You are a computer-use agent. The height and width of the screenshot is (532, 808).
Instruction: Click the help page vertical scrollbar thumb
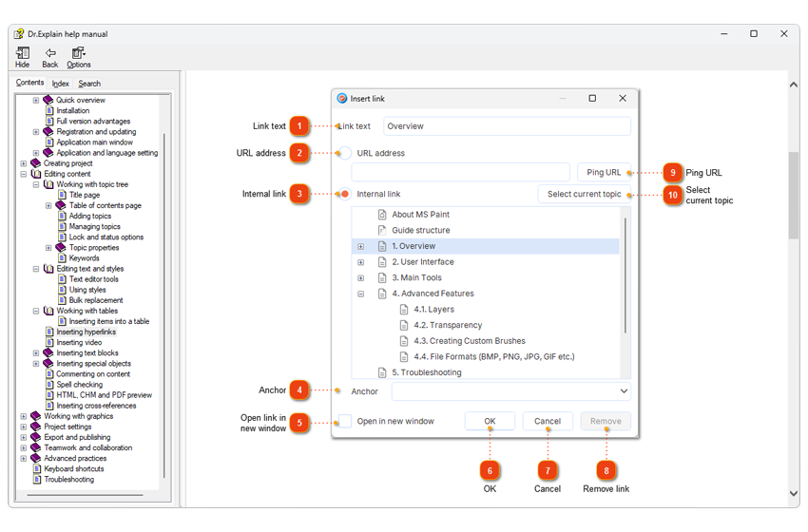[794, 196]
